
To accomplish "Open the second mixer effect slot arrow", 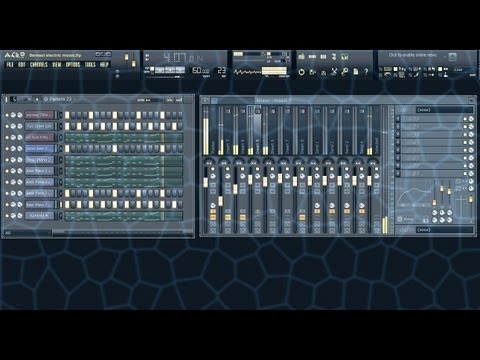I will tap(398, 127).
